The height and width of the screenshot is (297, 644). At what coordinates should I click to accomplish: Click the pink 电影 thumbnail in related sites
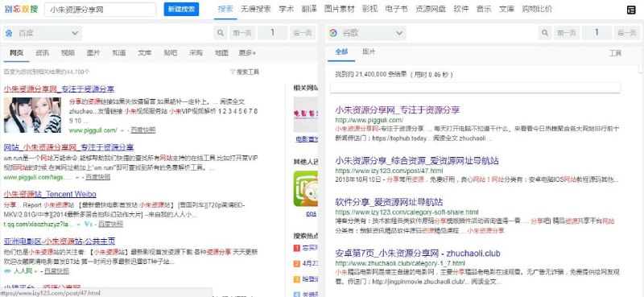point(306,115)
